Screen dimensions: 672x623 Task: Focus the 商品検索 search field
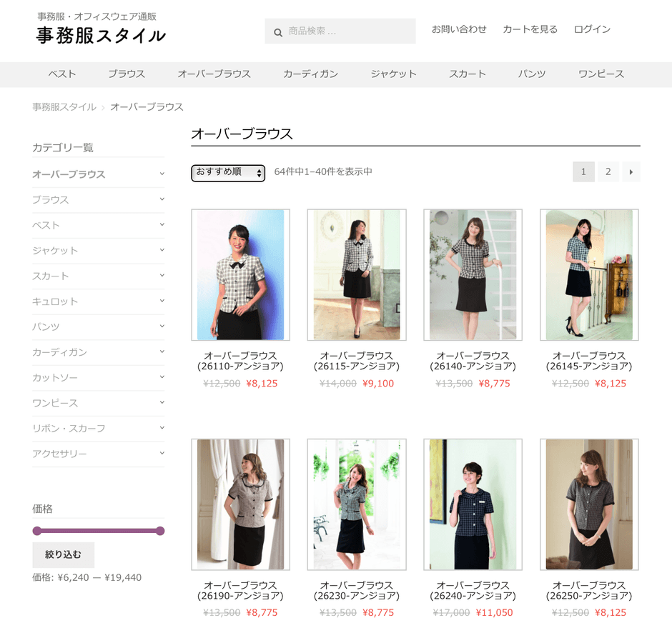click(x=347, y=31)
